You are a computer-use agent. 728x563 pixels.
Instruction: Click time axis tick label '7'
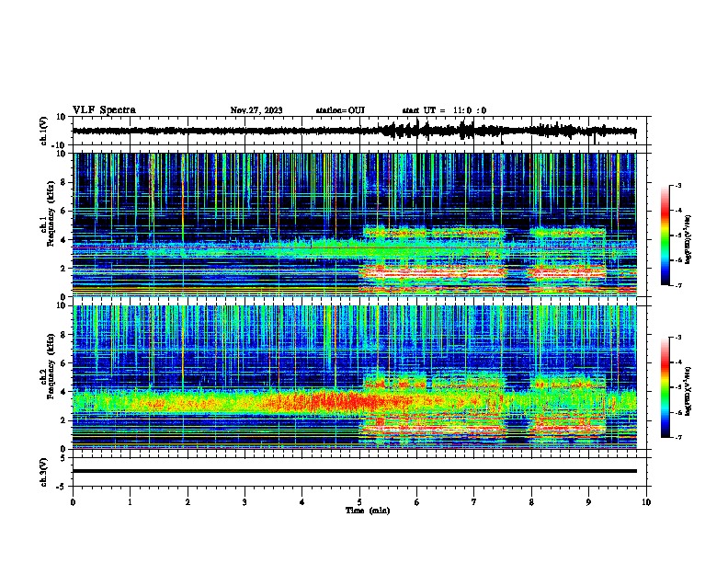coord(474,502)
